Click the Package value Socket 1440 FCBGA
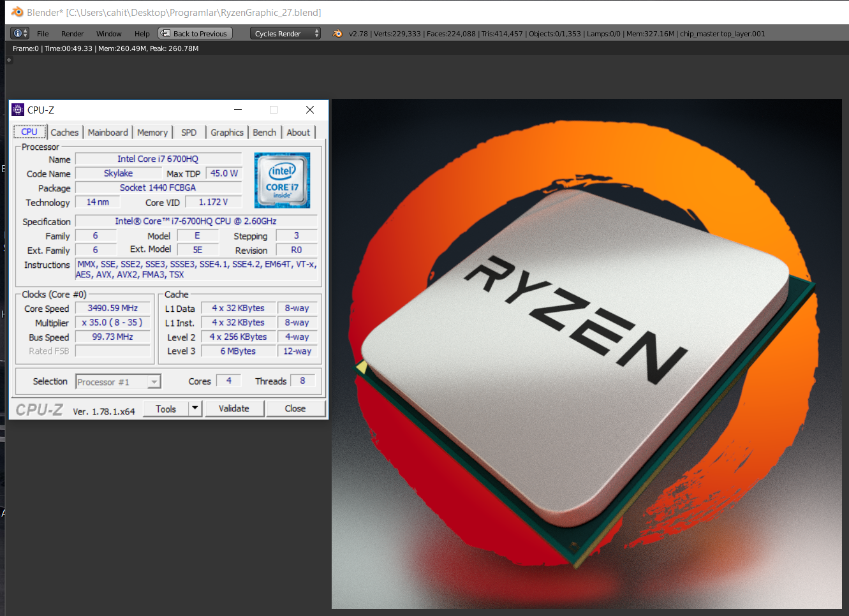This screenshot has width=849, height=616. pyautogui.click(x=158, y=187)
